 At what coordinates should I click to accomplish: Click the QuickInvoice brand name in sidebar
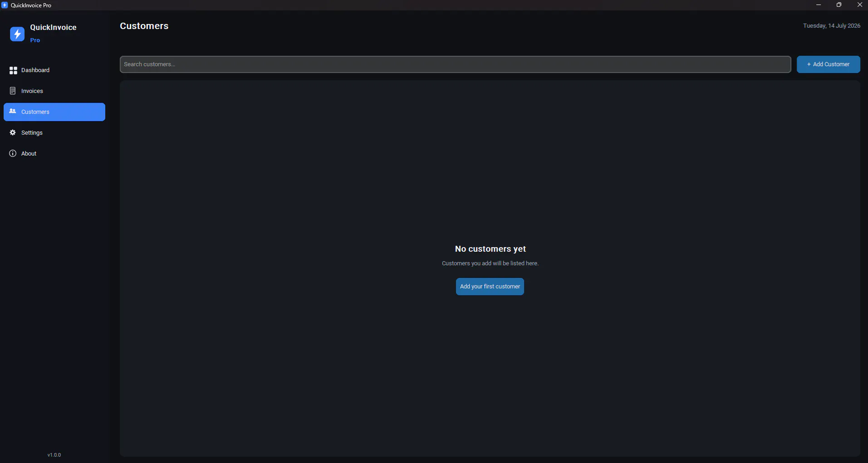(x=53, y=28)
